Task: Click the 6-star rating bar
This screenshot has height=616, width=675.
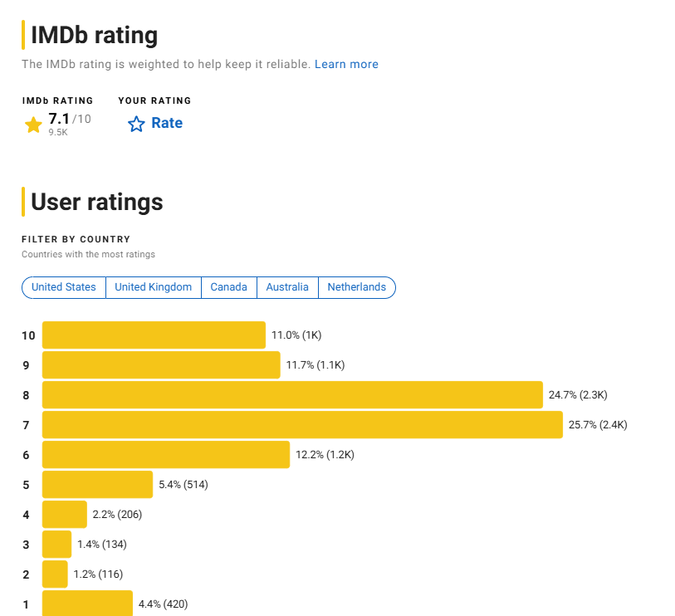Action: coord(166,455)
